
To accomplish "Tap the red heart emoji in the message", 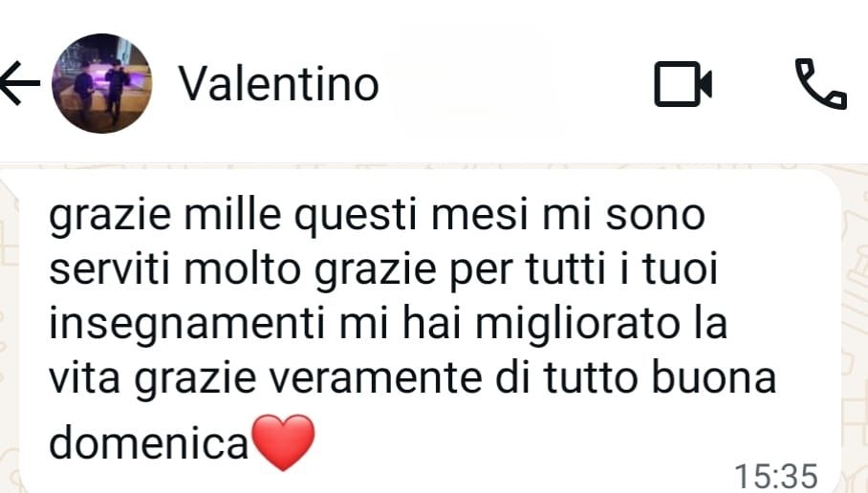I will pos(283,442).
